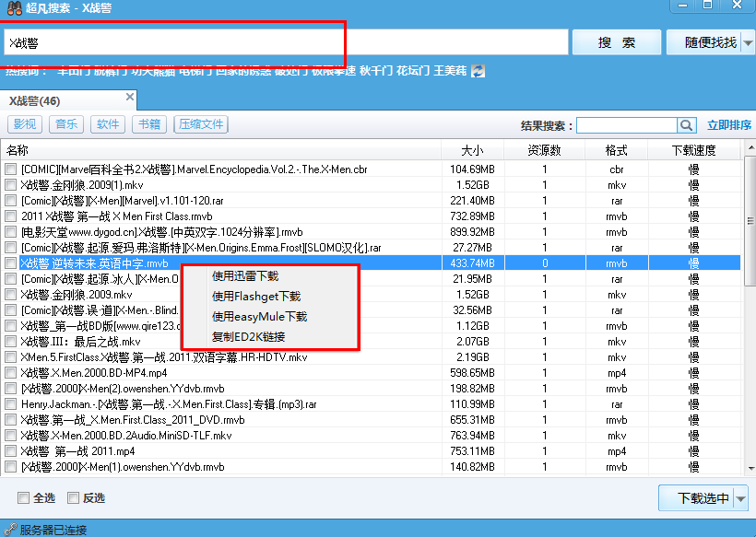
Task: Filter results by 软件
Action: (x=108, y=124)
